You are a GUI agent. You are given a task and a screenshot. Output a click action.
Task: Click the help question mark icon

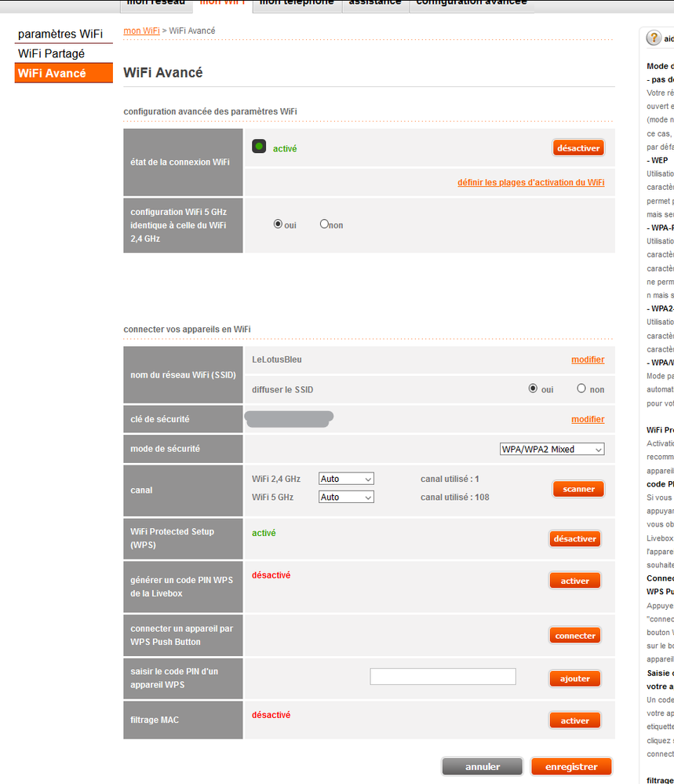(654, 38)
